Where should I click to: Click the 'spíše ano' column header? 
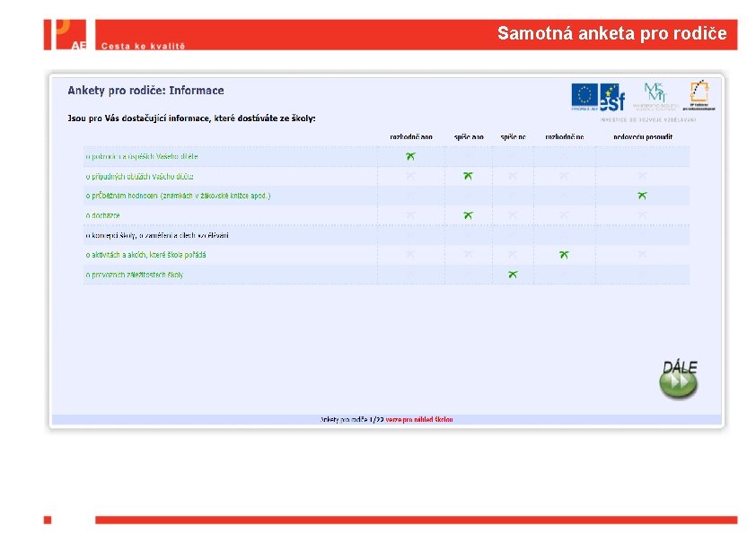click(x=469, y=137)
